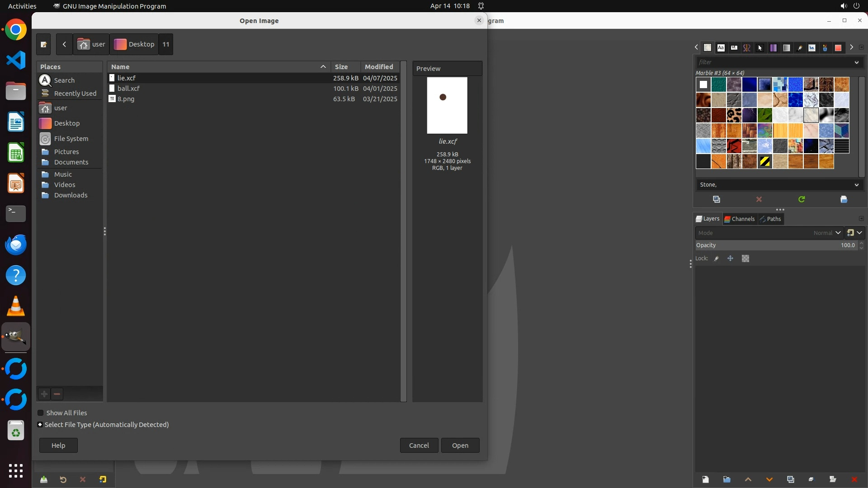868x488 pixels.
Task: Click the type-a-file-name pencil icon
Action: click(43, 44)
